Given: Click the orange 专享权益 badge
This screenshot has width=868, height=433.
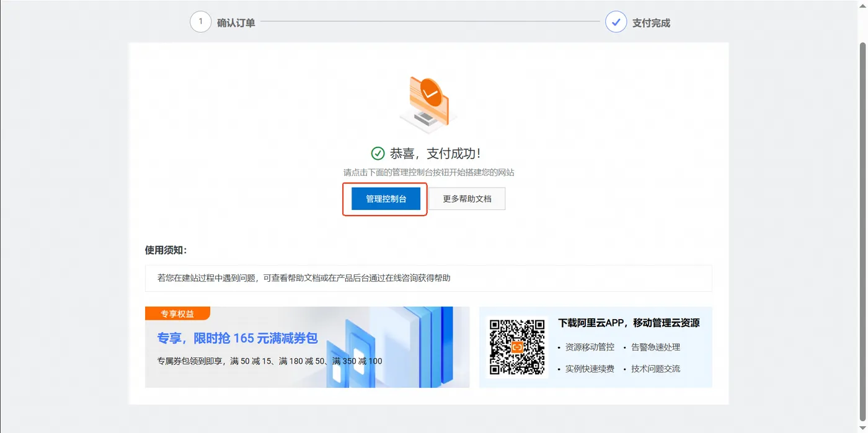Looking at the screenshot, I should tap(177, 313).
